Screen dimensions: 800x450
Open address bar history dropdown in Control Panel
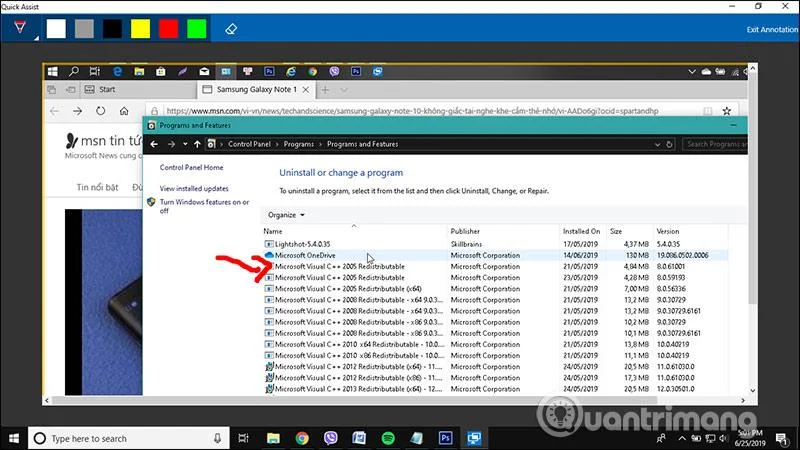tap(657, 145)
